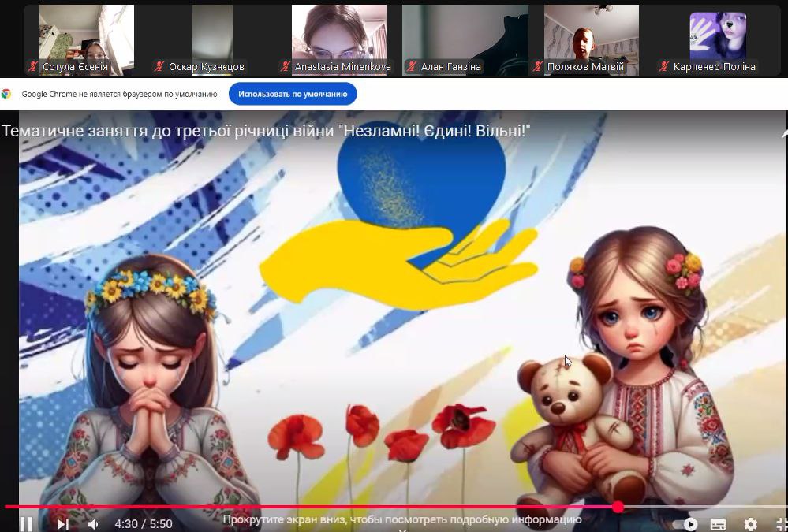Click muted mic icon beside Поляков Матвій
The image size is (788, 532).
540,67
